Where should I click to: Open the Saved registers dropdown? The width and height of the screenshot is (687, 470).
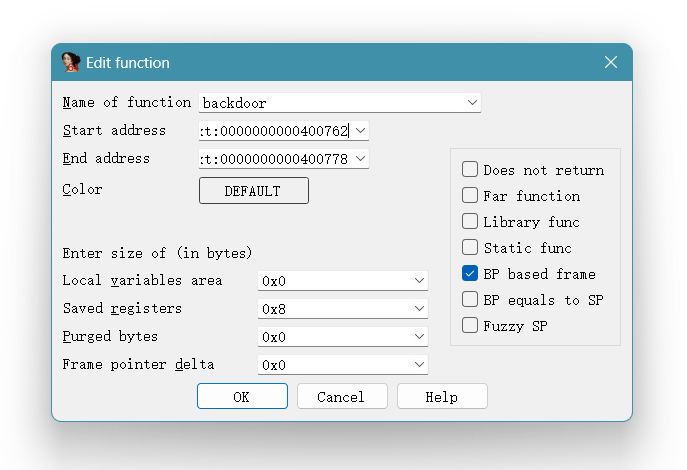coord(419,310)
